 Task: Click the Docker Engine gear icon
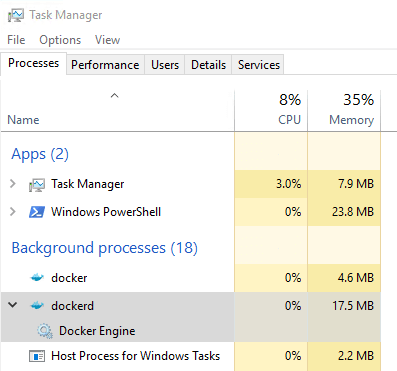(45, 331)
